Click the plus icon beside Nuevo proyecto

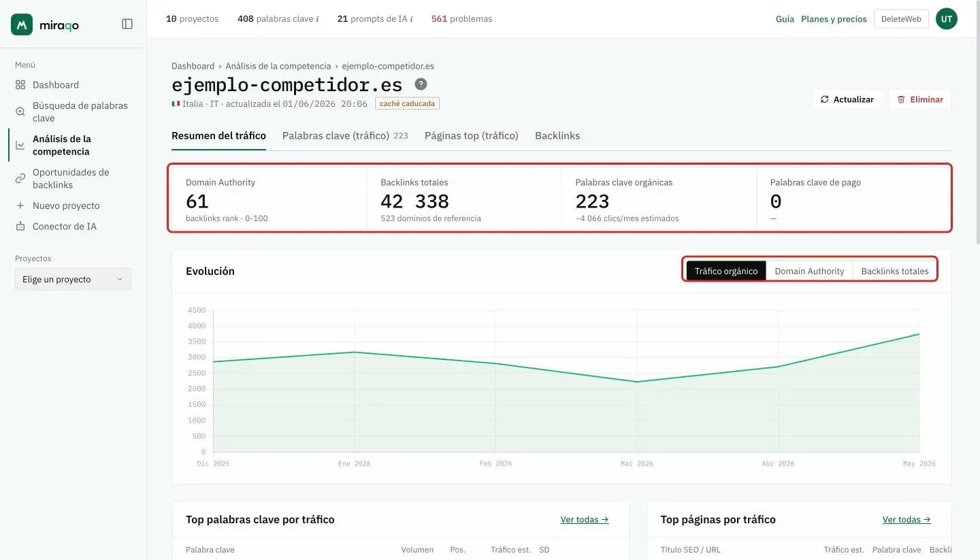point(20,205)
